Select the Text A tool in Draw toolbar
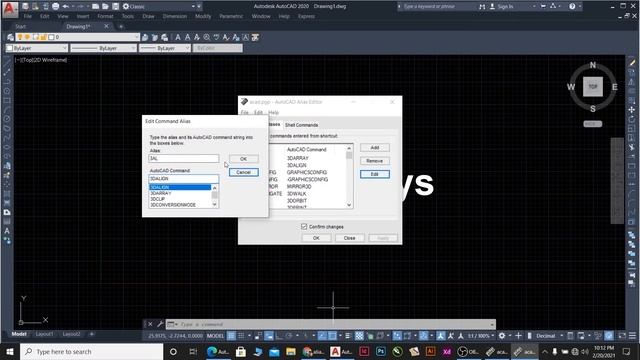 click(x=7, y=231)
